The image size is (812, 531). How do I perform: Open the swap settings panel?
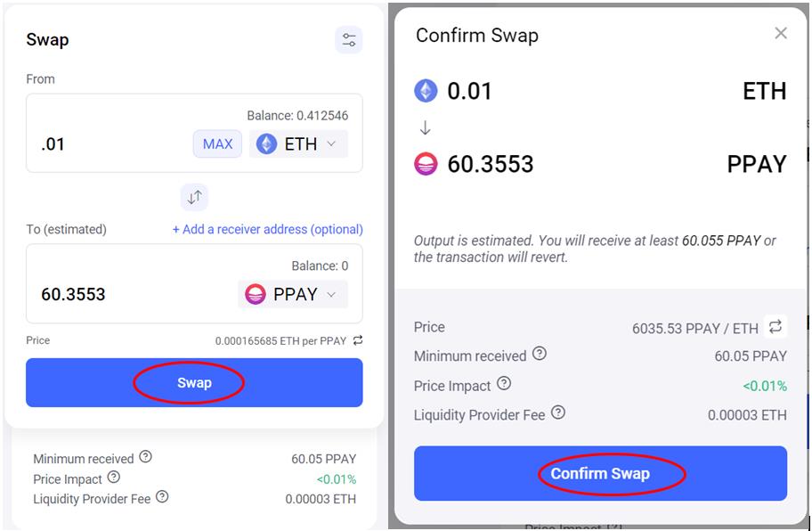pyautogui.click(x=348, y=40)
